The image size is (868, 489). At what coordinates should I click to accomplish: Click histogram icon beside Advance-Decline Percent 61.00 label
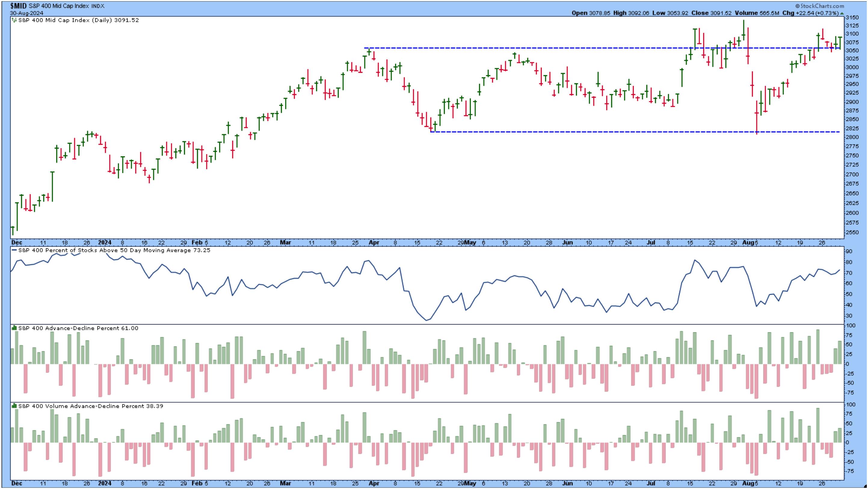[x=14, y=328]
